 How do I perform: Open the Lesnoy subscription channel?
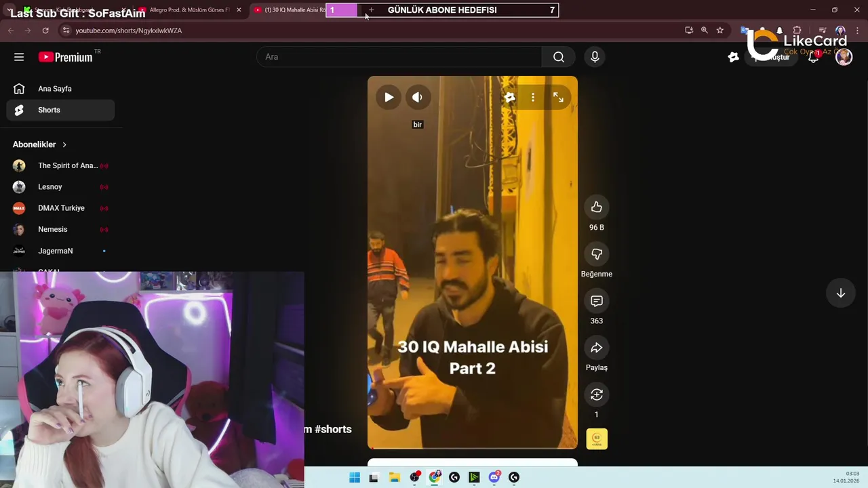coord(60,187)
